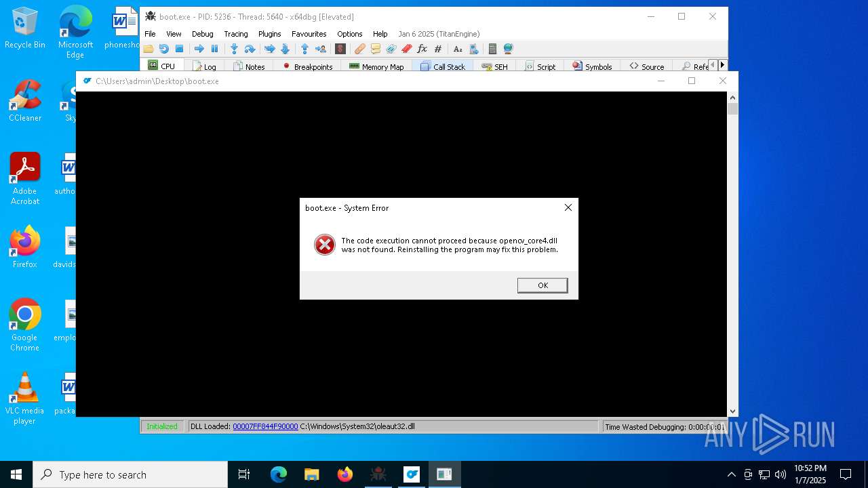Switch to the Symbols tab

[592, 66]
